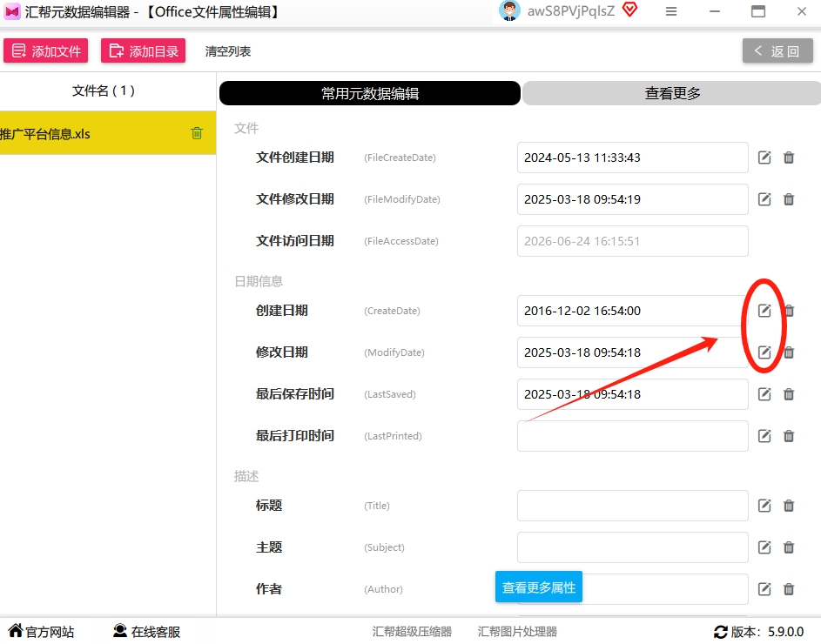Open the 汇帮图片处理器 link
821x644 pixels.
point(517,632)
